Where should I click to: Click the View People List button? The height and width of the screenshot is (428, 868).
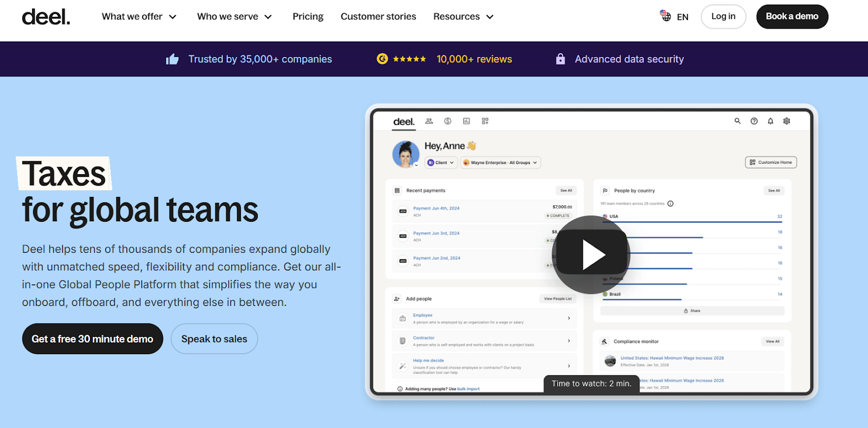pos(558,299)
